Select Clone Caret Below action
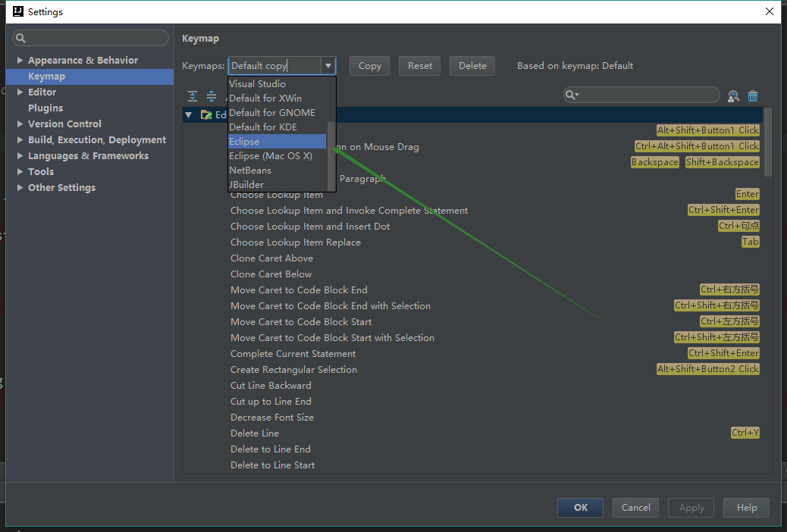This screenshot has height=532, width=787. pos(271,274)
